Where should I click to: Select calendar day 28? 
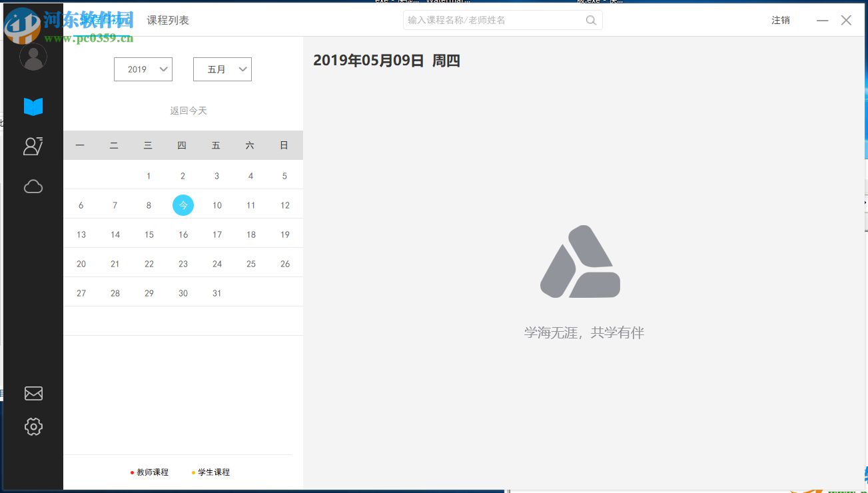click(x=115, y=293)
